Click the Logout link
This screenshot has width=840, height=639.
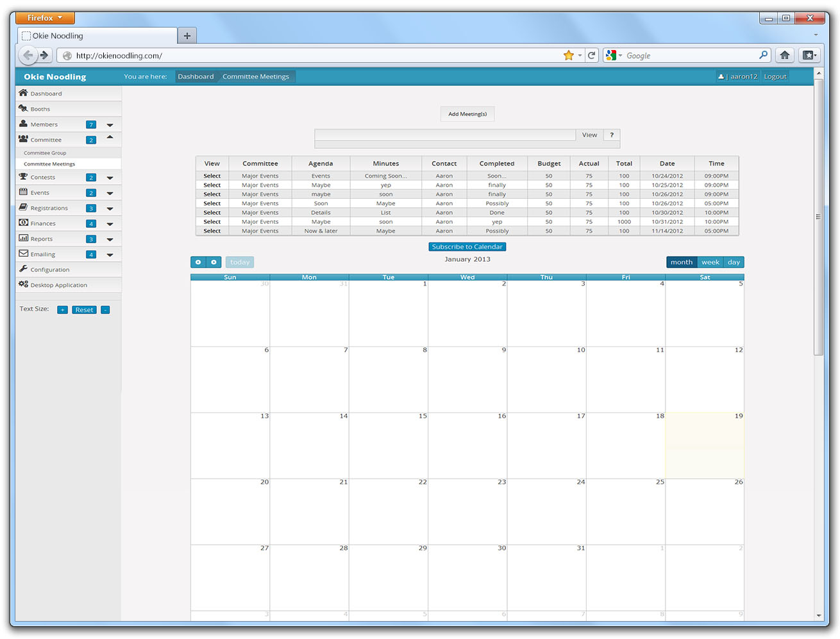click(775, 76)
